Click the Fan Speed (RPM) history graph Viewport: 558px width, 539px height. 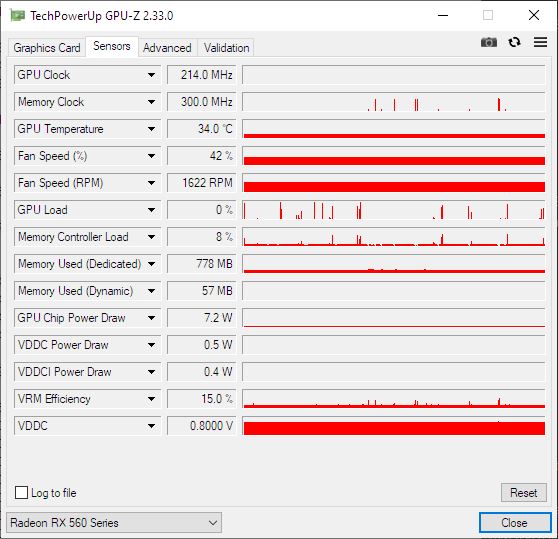click(394, 183)
